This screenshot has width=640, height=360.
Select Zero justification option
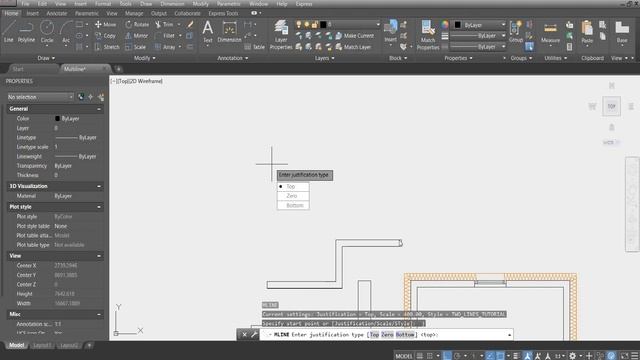(x=293, y=196)
